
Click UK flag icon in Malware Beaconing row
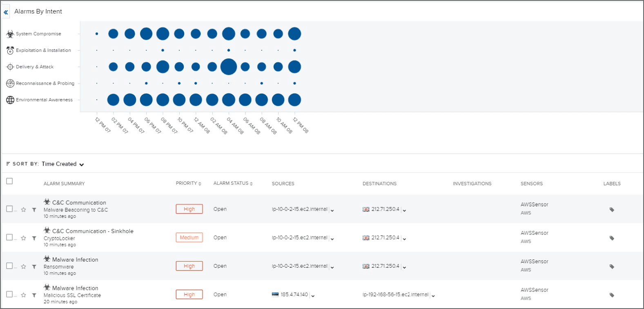coord(366,209)
